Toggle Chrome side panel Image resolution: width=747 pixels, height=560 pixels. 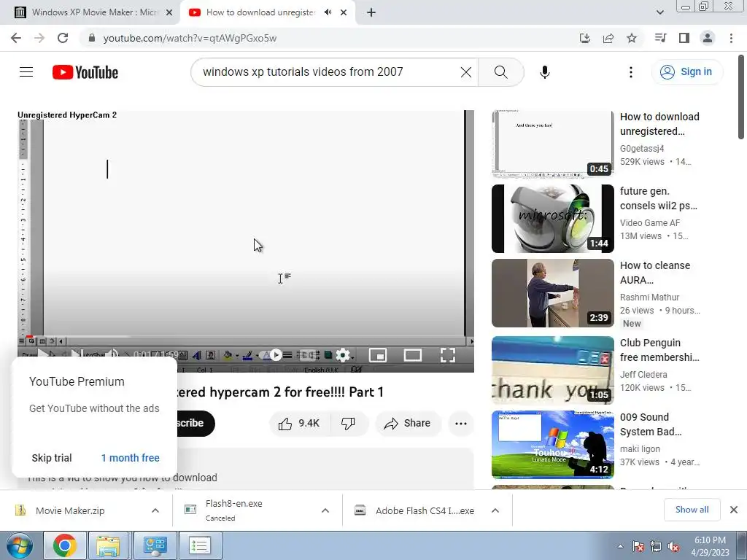click(x=684, y=38)
